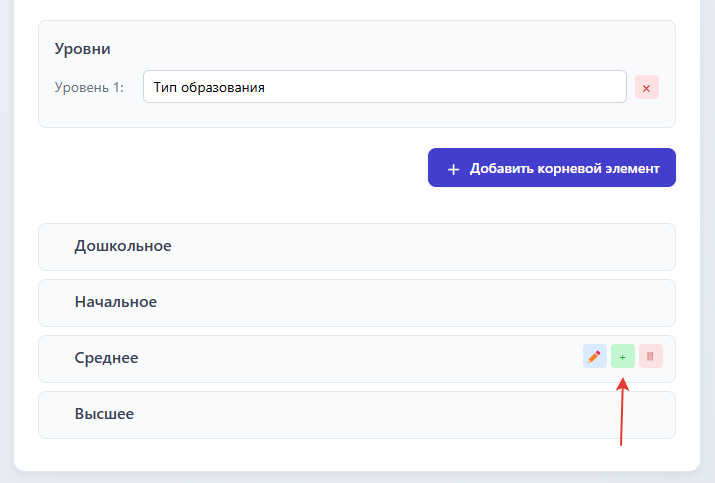Focus the Тип образования input field
Screen dimensions: 715x483
pos(385,87)
